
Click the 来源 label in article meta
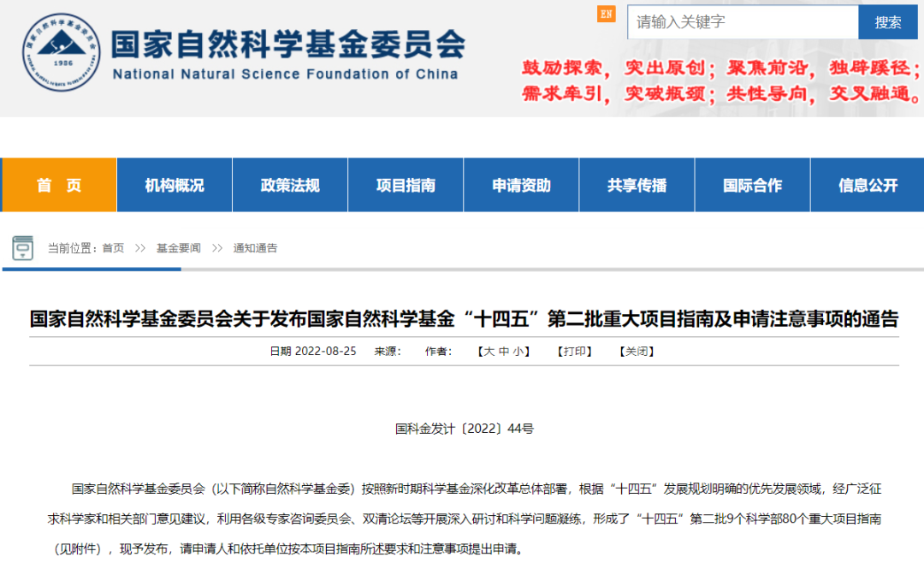(x=388, y=352)
